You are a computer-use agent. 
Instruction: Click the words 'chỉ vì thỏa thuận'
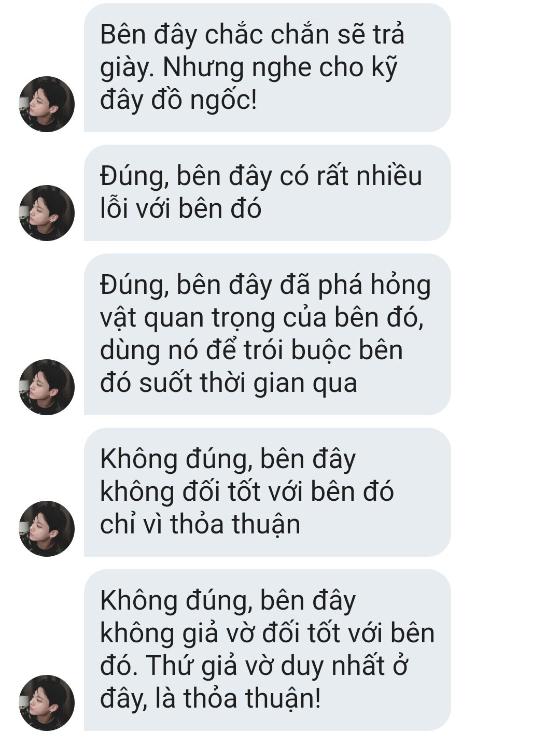coord(200,524)
